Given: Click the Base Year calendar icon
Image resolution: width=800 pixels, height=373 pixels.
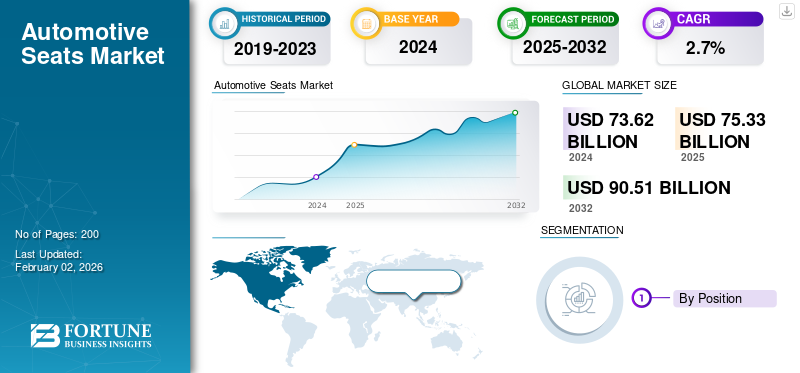Looking at the screenshot, I should coord(365,23).
